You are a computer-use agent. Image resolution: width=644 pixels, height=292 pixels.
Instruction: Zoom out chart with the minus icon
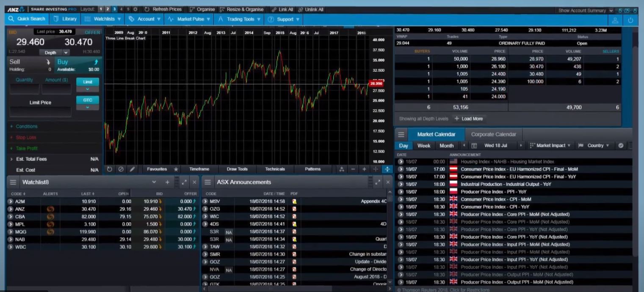point(353,169)
